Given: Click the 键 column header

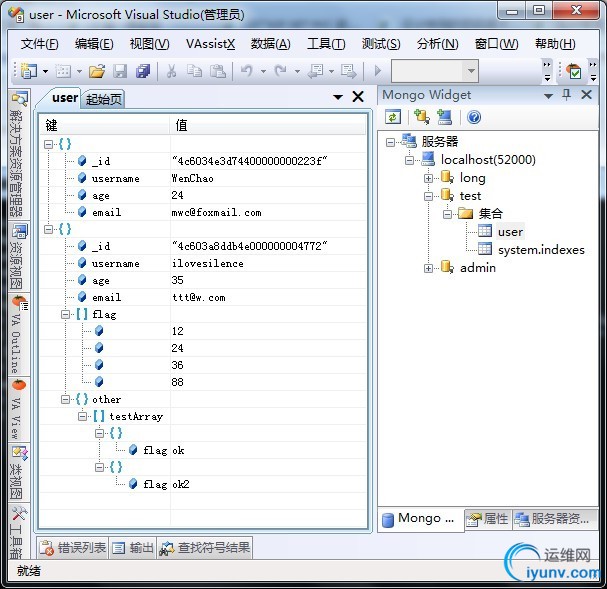Looking at the screenshot, I should pos(105,125).
